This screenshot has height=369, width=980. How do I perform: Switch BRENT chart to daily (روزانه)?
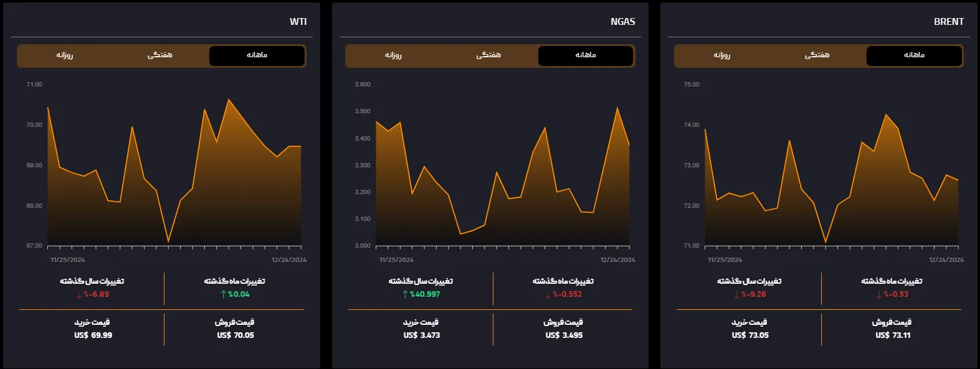(722, 55)
